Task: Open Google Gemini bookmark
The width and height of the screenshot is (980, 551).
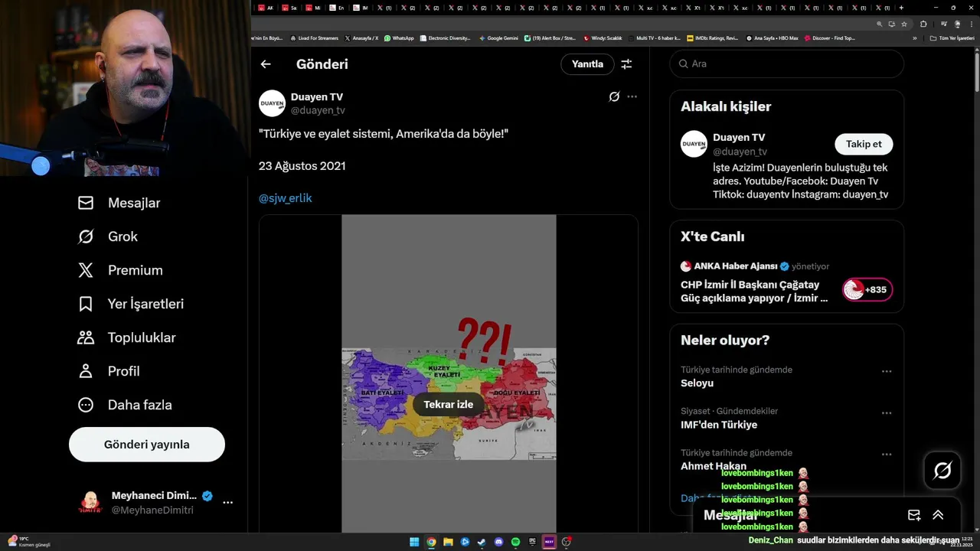Action: pos(498,37)
